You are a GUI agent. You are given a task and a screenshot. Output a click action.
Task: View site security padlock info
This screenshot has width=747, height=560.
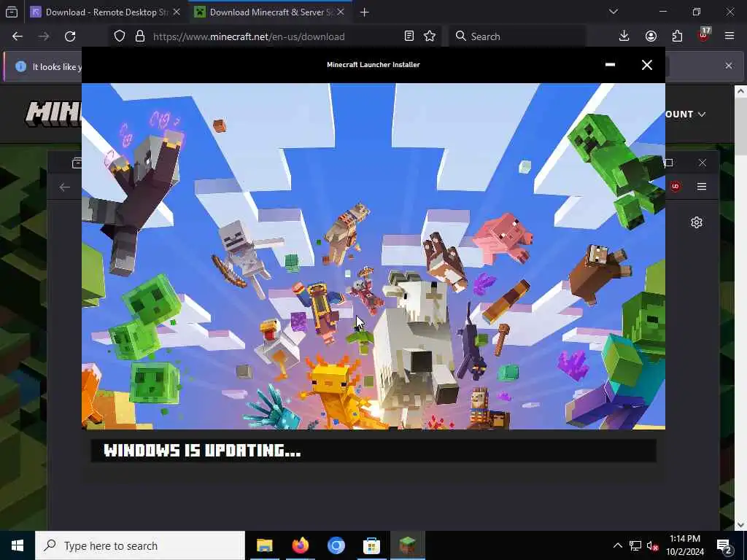(139, 36)
